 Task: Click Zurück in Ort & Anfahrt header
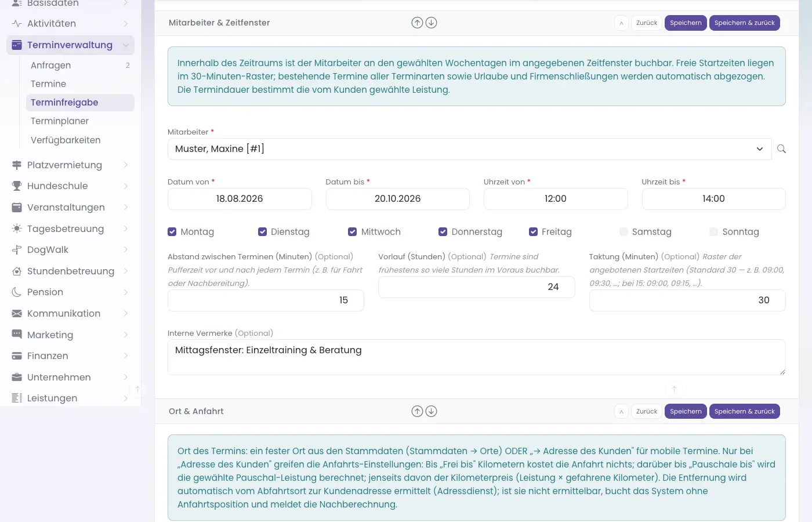tap(647, 412)
